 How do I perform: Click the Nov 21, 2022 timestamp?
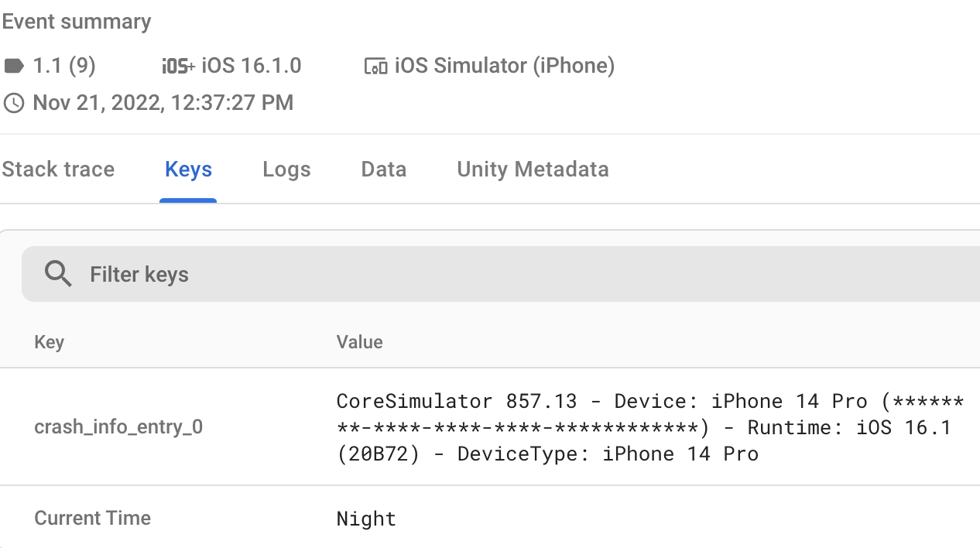point(163,103)
